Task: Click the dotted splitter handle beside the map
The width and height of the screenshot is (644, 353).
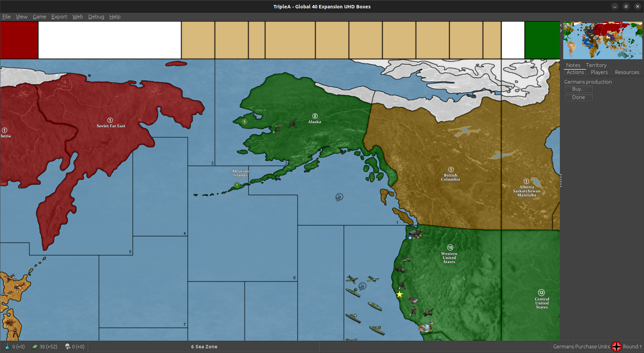Action: [x=561, y=181]
